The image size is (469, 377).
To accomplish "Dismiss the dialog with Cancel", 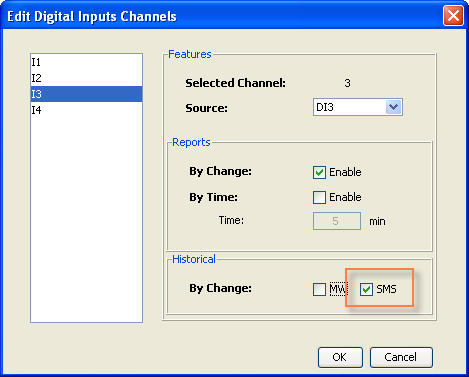I will click(x=401, y=357).
